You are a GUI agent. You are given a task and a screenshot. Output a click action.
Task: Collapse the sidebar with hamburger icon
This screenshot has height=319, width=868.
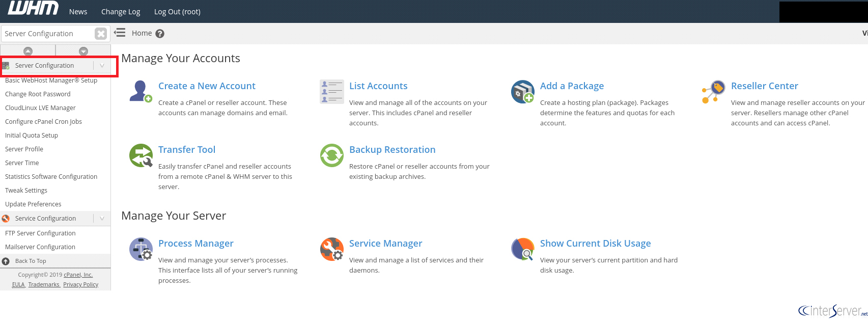pyautogui.click(x=120, y=33)
